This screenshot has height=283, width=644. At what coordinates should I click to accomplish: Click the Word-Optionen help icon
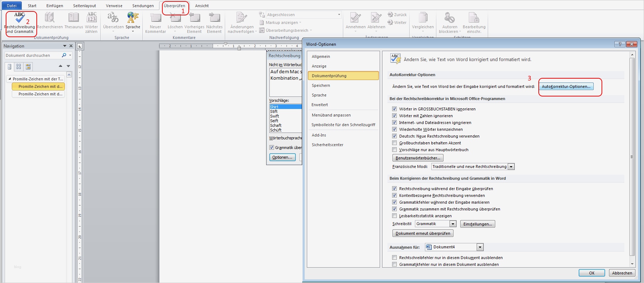coord(620,44)
